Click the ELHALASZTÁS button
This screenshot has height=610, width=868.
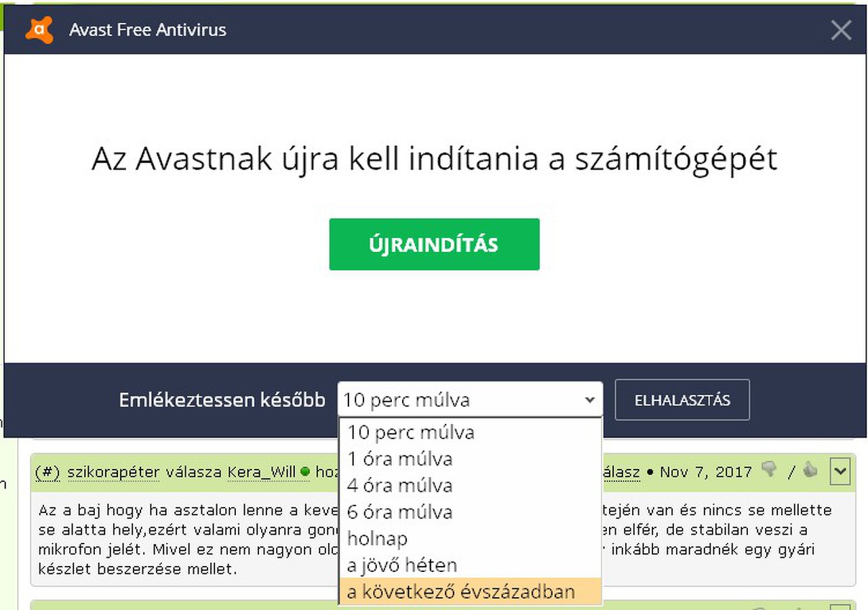tap(682, 400)
